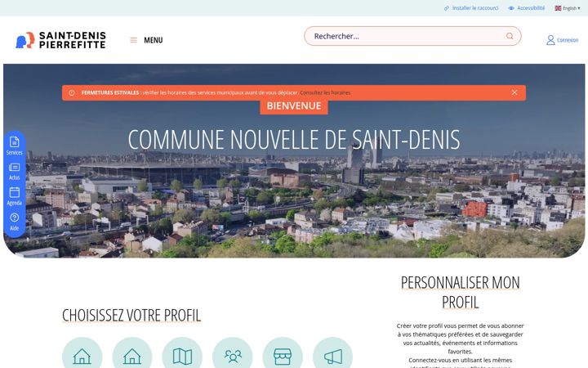The width and height of the screenshot is (588, 368).
Task: Click the Personnaliser mon profil heading
Action: (x=460, y=292)
